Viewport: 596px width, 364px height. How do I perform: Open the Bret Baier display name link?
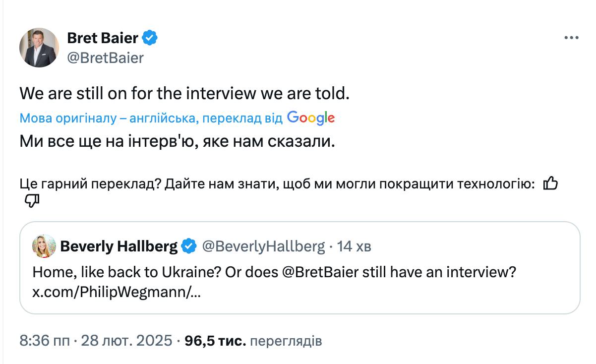pyautogui.click(x=102, y=37)
